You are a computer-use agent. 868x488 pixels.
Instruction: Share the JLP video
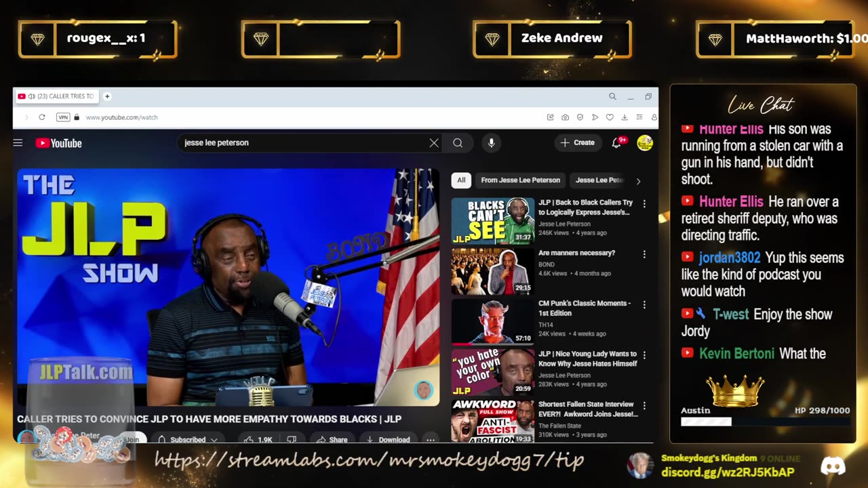coord(332,439)
